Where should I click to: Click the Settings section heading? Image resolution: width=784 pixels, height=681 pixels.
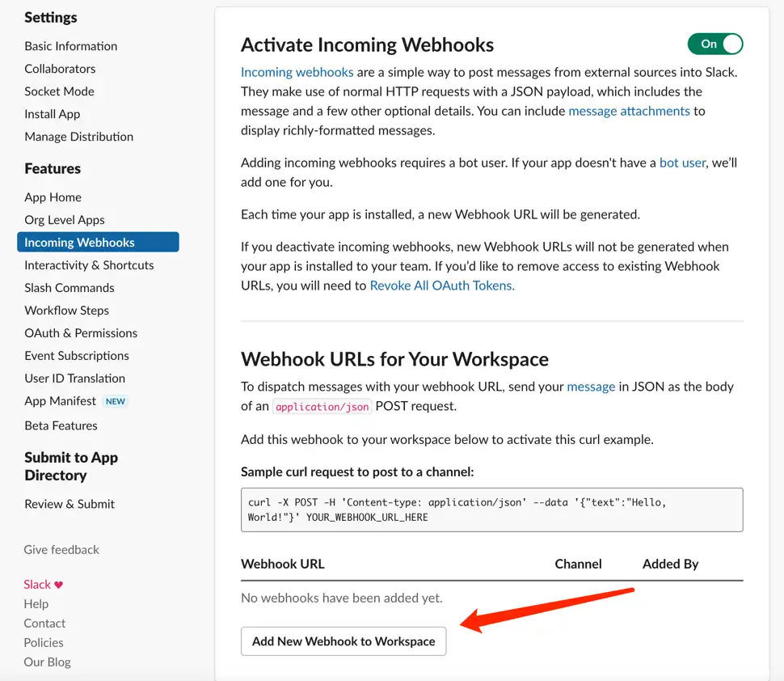50,18
